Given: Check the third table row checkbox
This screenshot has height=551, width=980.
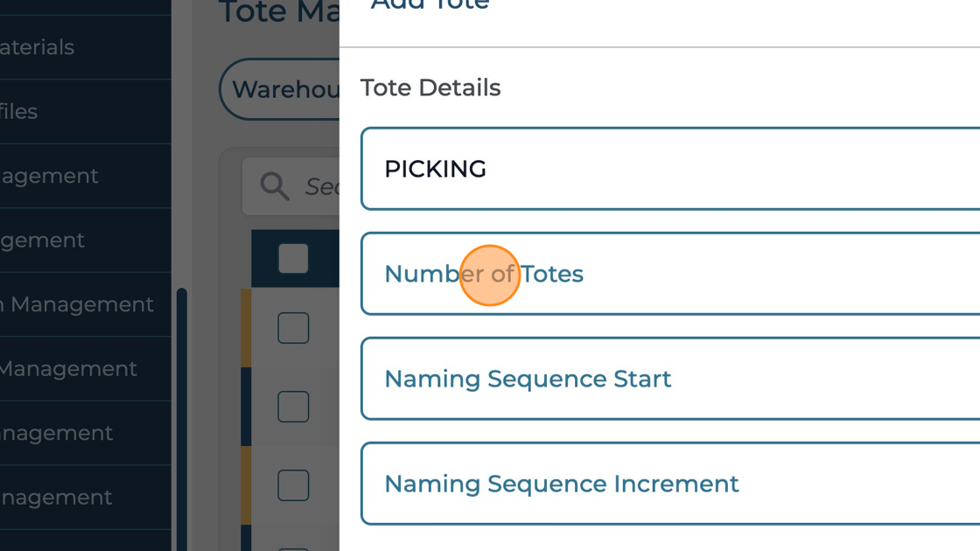Looking at the screenshot, I should click(x=293, y=485).
